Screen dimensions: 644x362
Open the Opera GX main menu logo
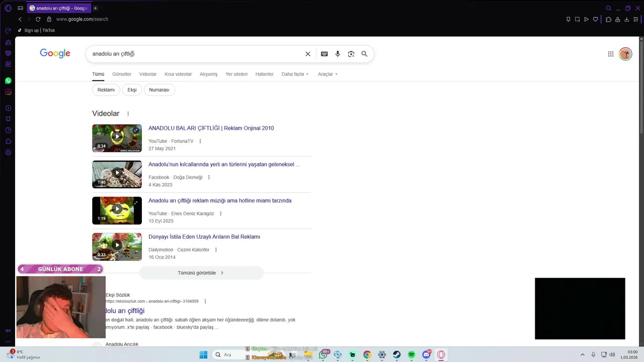point(8,8)
